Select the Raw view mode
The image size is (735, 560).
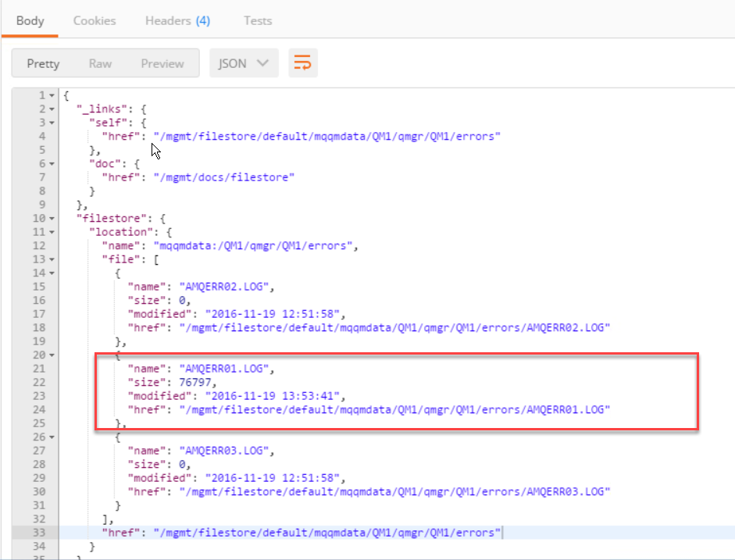(100, 63)
